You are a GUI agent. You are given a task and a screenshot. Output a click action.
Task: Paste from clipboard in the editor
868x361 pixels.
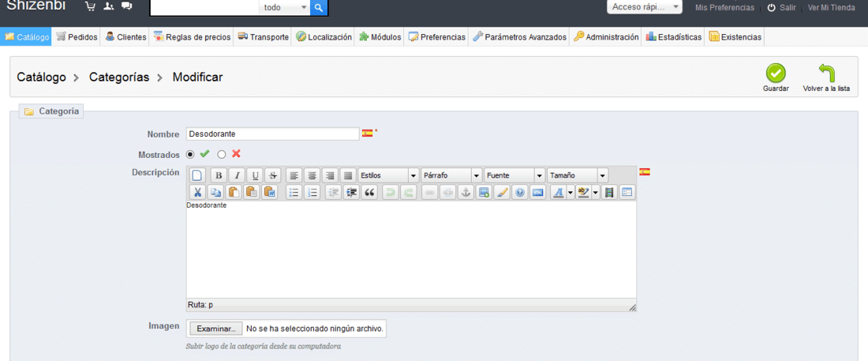pos(234,193)
